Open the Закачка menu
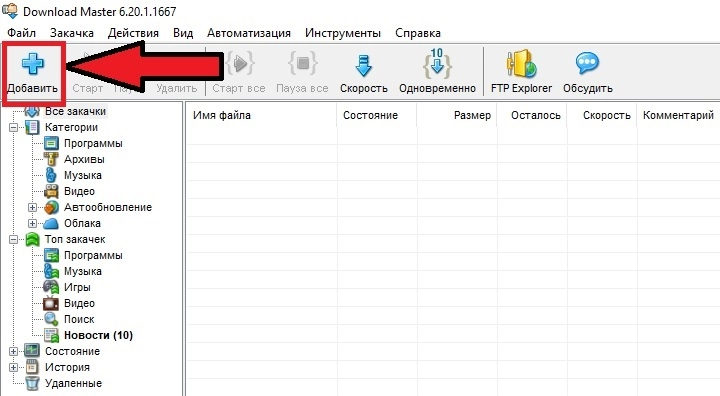Screen dimensions: 720x396 (x=72, y=33)
